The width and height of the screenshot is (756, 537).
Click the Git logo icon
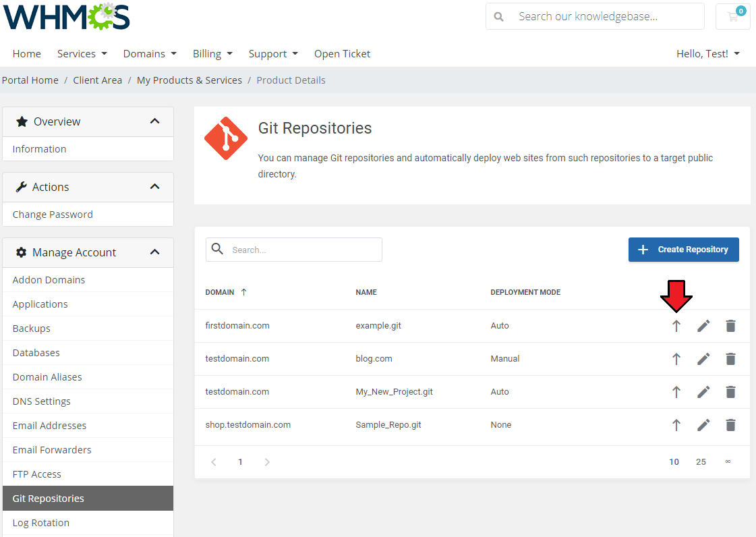tap(226, 138)
